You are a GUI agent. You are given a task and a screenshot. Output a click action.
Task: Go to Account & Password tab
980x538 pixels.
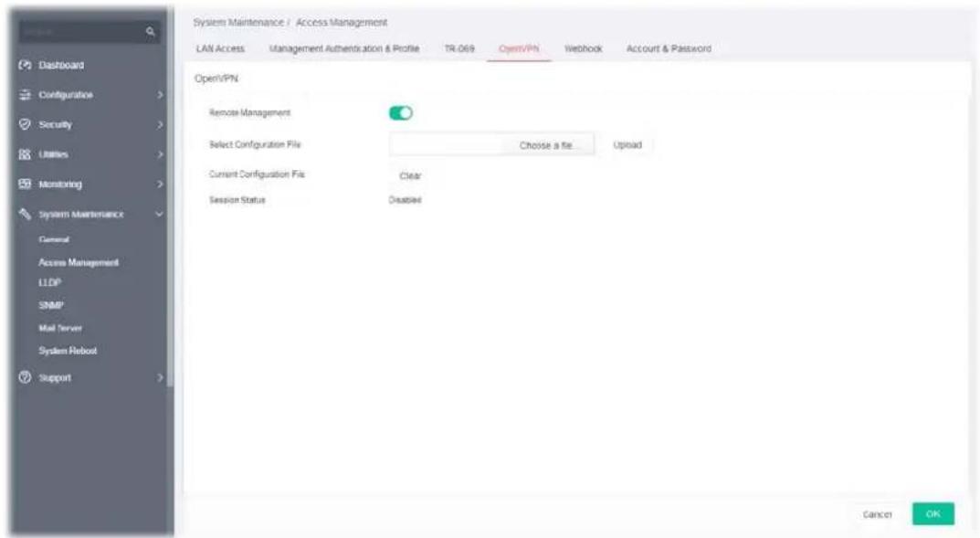[669, 48]
